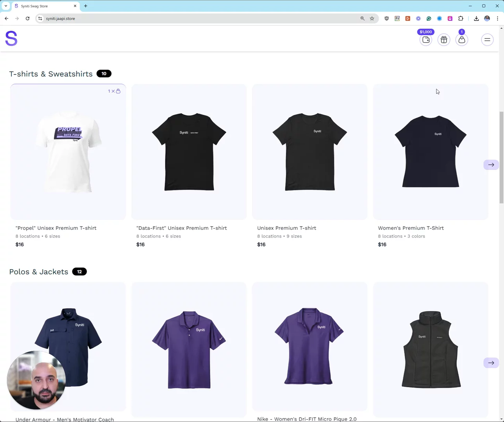Select the black vest product image
Viewport: 504px width, 422px height.
pyautogui.click(x=430, y=349)
